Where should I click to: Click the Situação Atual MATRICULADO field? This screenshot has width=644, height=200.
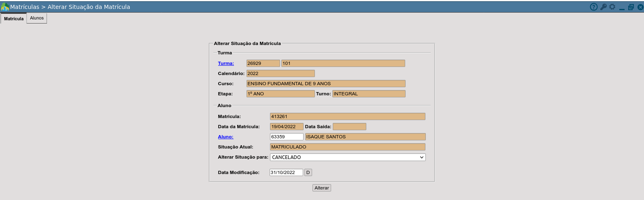coord(348,147)
